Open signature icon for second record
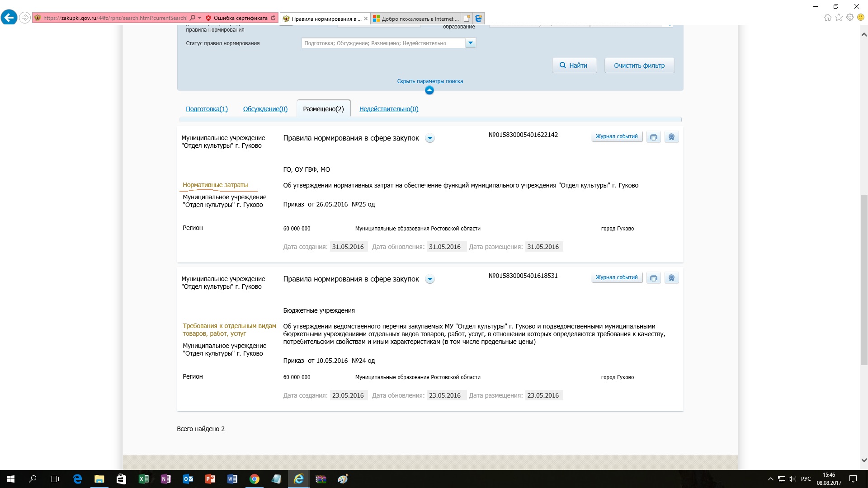Screen dimensions: 868x488 [671, 278]
